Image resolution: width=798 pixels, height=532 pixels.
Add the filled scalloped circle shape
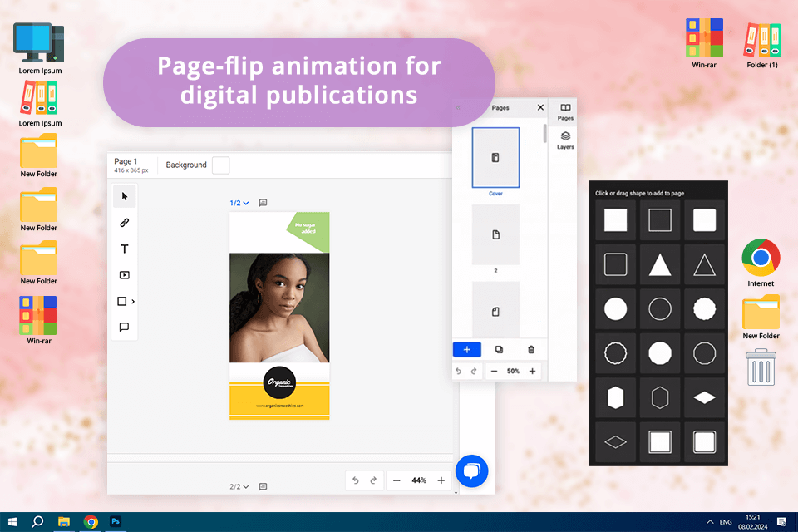(x=704, y=309)
